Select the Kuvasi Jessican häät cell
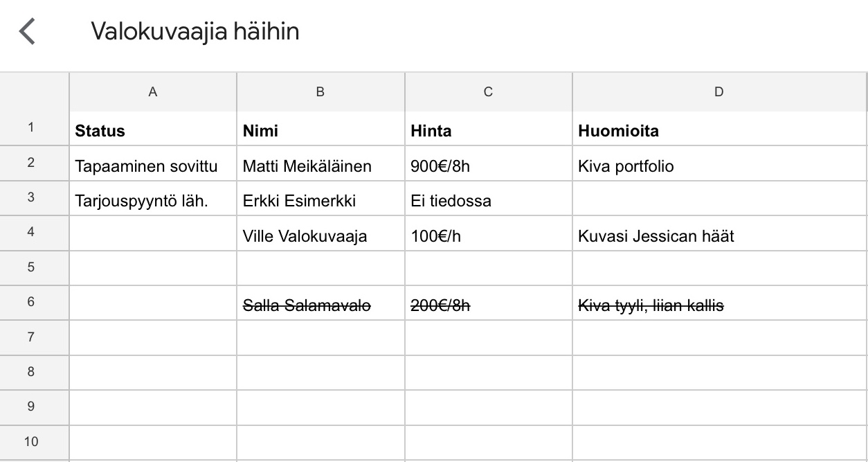This screenshot has height=462, width=868. pyautogui.click(x=718, y=236)
